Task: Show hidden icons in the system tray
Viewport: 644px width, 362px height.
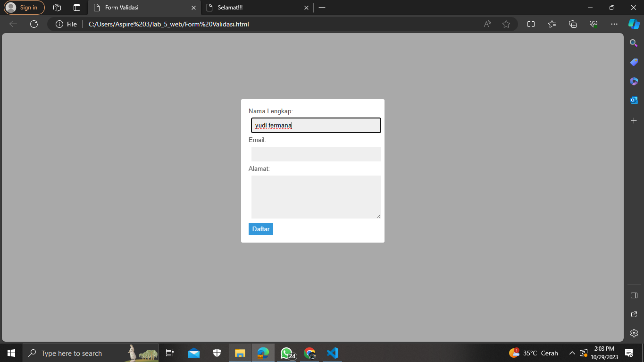Action: 571,353
